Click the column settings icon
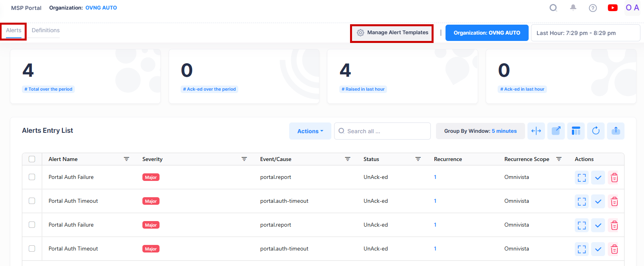Screen dimensions: 644x266 coord(576,131)
